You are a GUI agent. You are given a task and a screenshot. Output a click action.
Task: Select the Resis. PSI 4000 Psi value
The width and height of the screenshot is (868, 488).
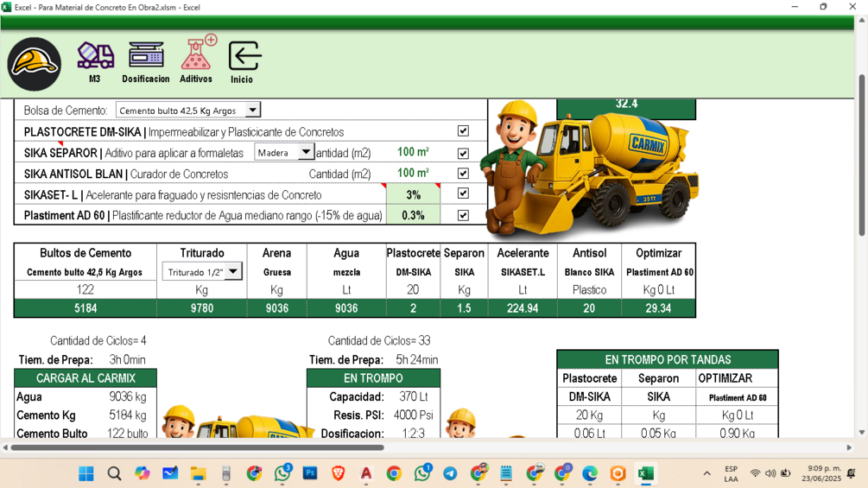[413, 415]
